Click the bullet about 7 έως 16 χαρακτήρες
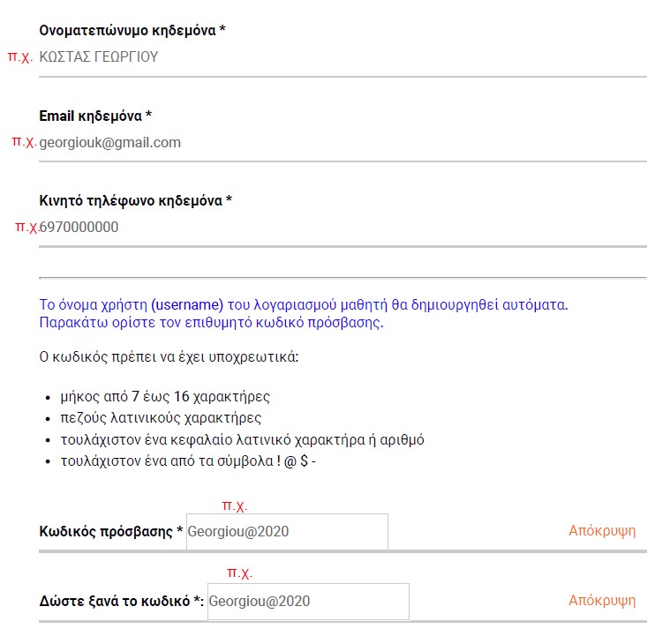 click(x=165, y=397)
